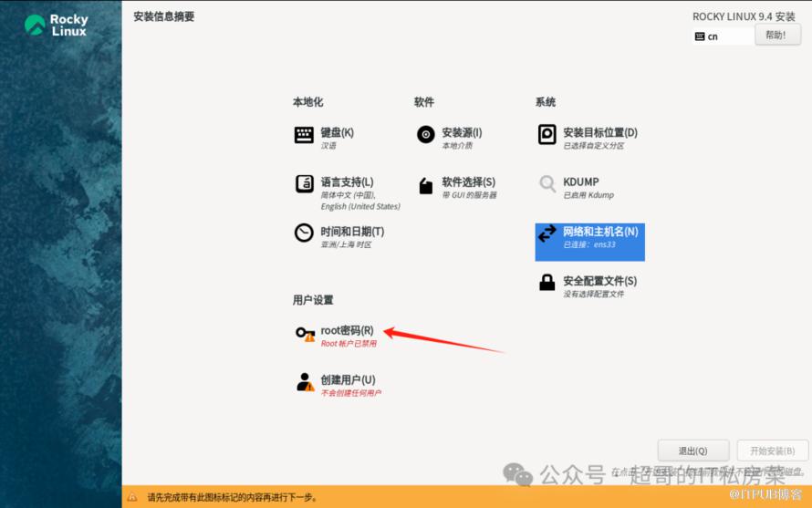Open 网络和主机名(N) settings
The height and width of the screenshot is (508, 812).
[589, 242]
